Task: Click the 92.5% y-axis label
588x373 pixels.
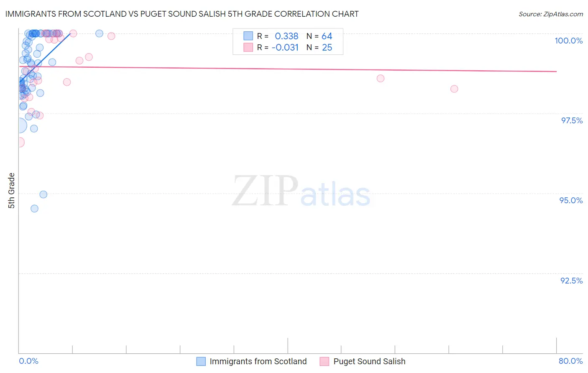Action: tap(571, 281)
